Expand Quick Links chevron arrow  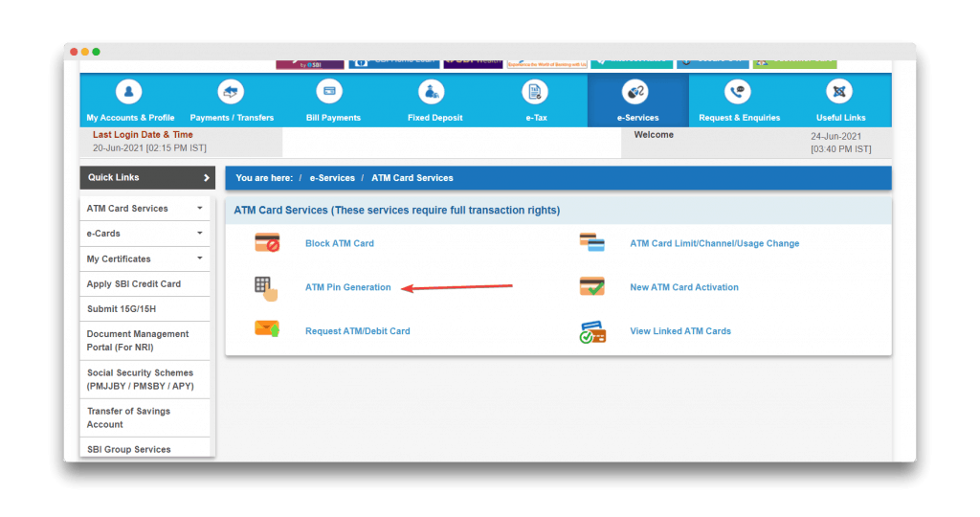click(207, 177)
